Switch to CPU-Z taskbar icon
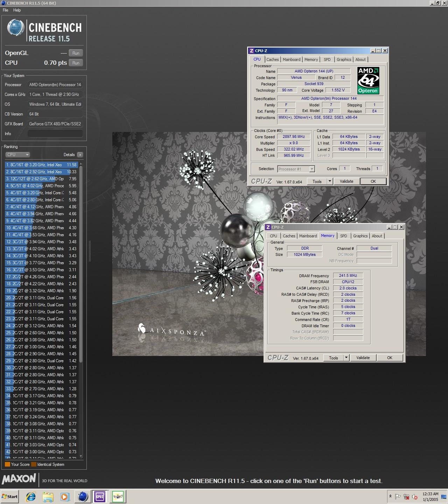The width and height of the screenshot is (448, 504). 100,496
